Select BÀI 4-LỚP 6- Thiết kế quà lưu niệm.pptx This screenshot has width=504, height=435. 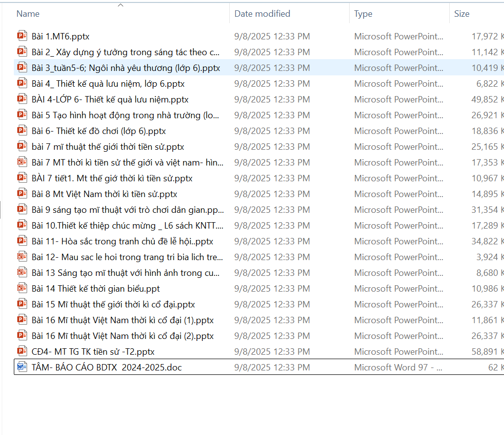click(110, 99)
